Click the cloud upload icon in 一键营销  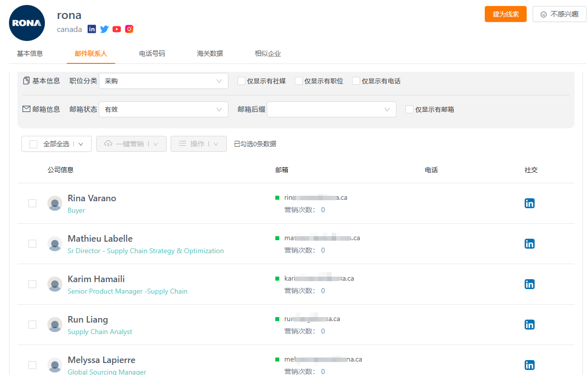[108, 144]
